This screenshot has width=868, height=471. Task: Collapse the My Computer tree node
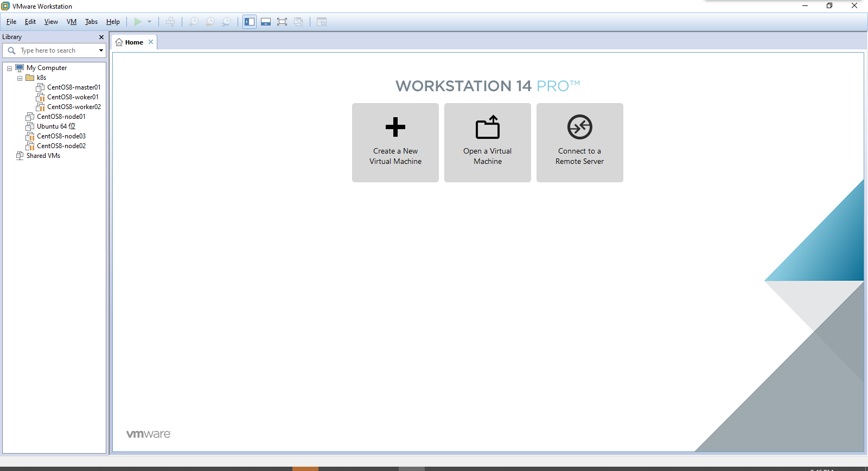[x=9, y=68]
